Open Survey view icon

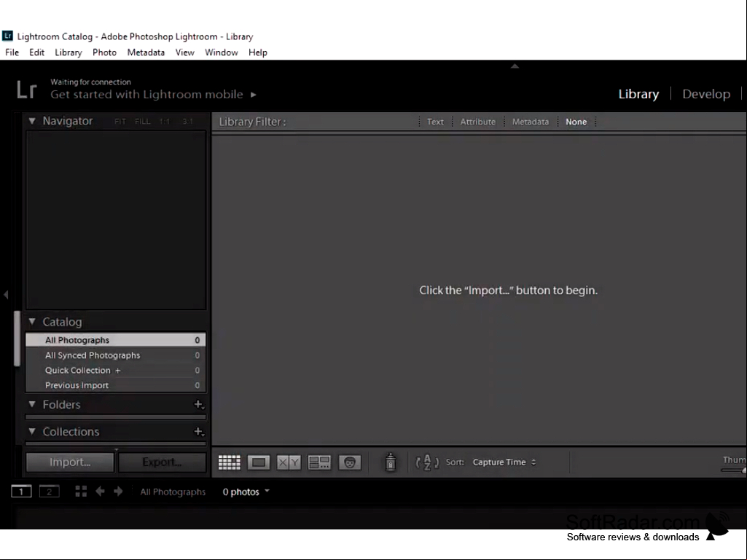pos(319,462)
